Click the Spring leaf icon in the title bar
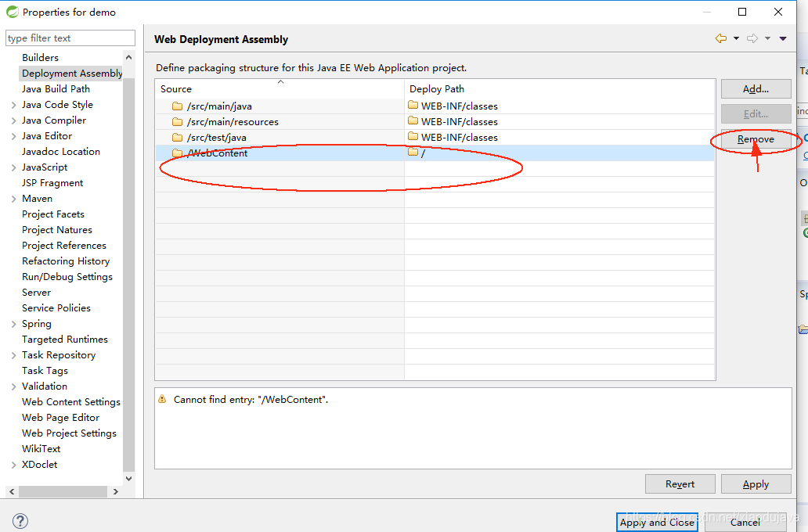Viewport: 808px width, 532px height. pyautogui.click(x=11, y=12)
